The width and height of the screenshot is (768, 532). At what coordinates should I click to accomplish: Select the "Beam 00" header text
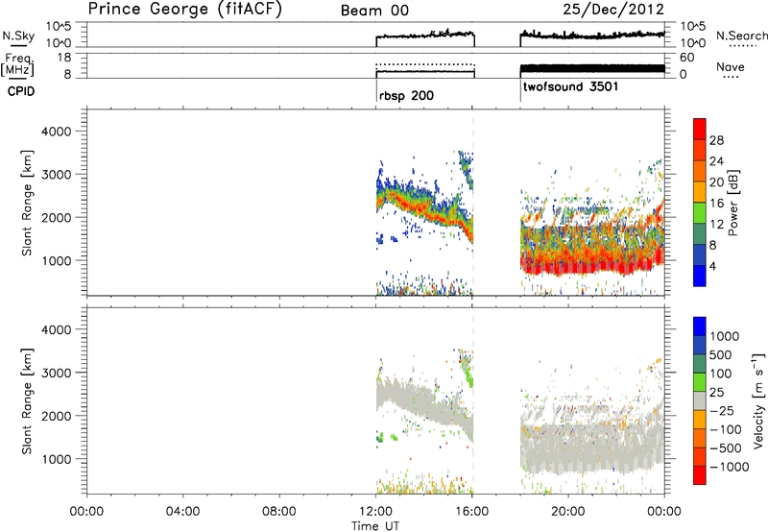tap(374, 11)
